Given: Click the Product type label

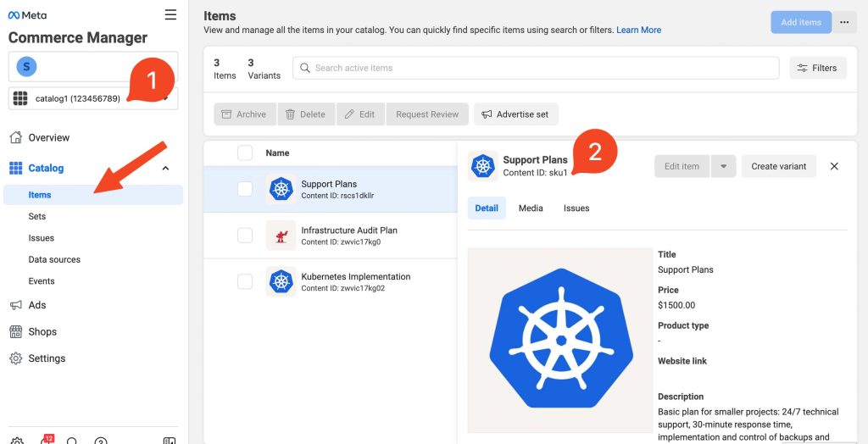Looking at the screenshot, I should point(683,325).
